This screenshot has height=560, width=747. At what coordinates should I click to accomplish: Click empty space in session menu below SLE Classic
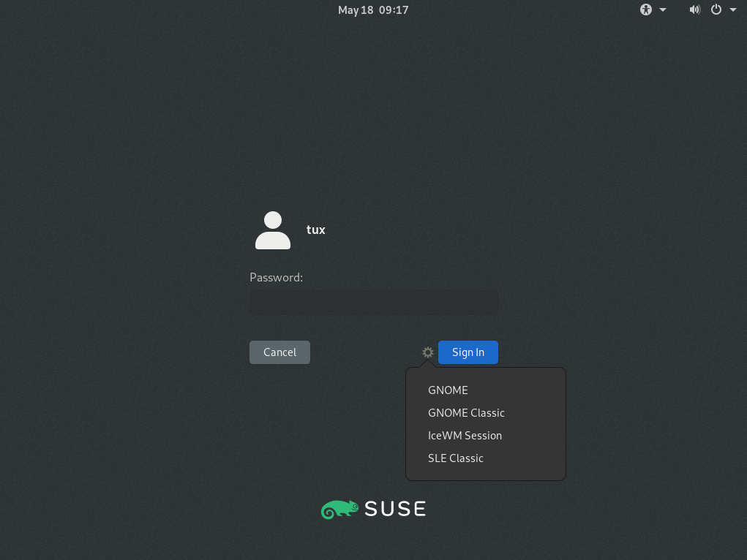click(x=486, y=474)
